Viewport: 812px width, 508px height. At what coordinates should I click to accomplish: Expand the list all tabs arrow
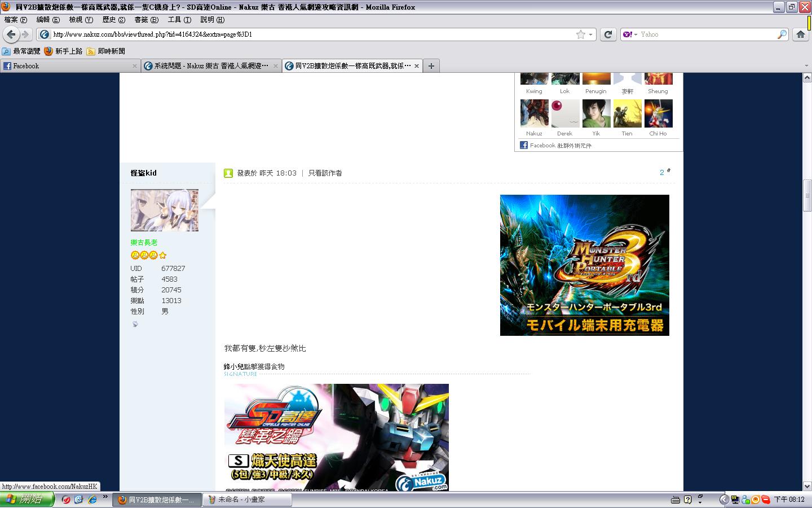coord(806,66)
